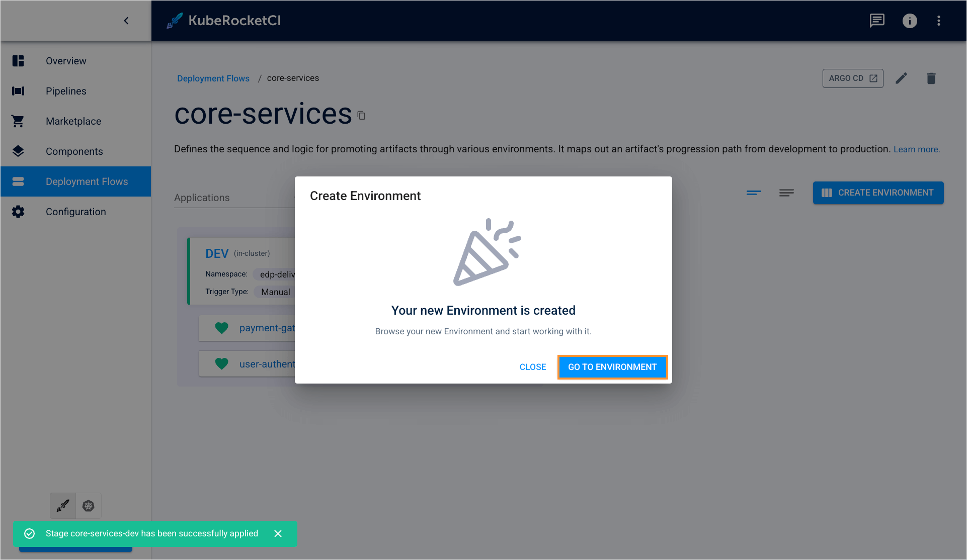Select Overview in the sidebar
Viewport: 967px width, 560px height.
[66, 61]
